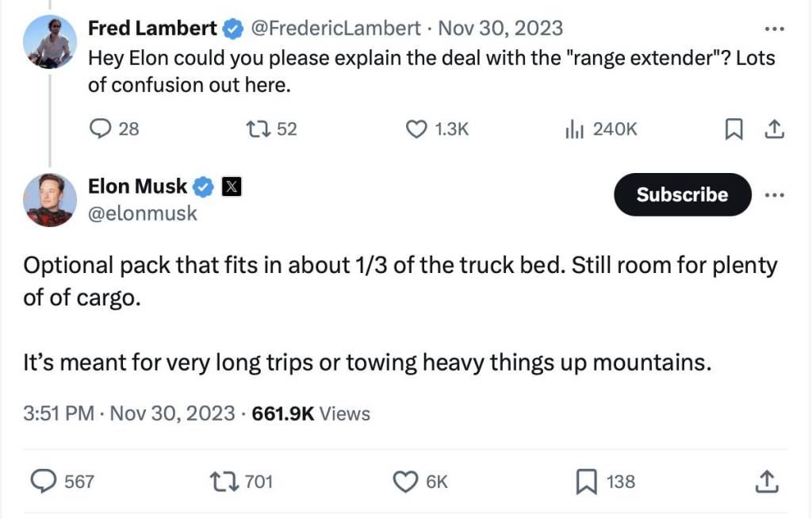The width and height of the screenshot is (812, 519).
Task: Click Elon Musk's profile picture
Action: (x=49, y=200)
